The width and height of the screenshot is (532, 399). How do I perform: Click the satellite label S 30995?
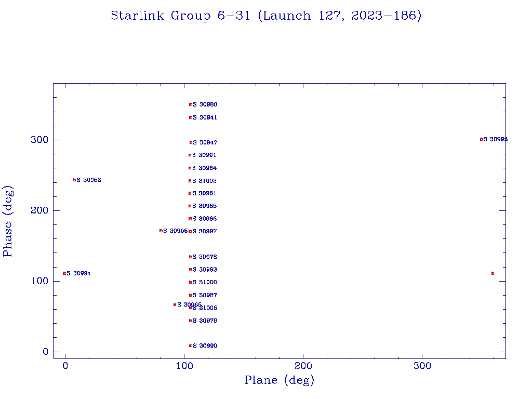[x=495, y=139]
